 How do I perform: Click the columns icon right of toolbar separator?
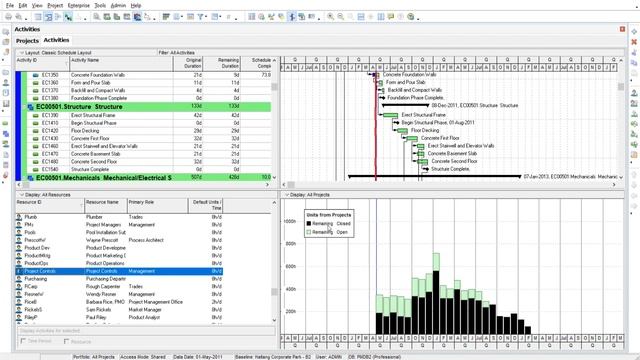[x=251, y=17]
